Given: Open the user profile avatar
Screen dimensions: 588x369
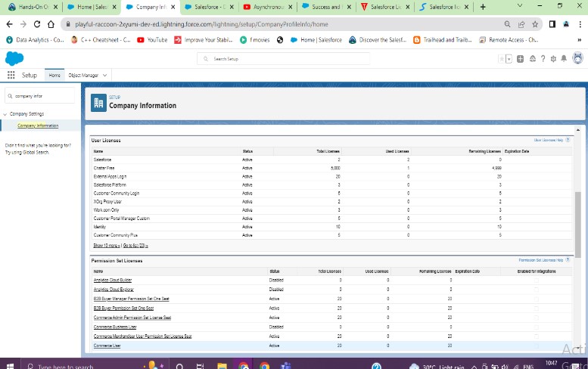Looking at the screenshot, I should tap(578, 58).
